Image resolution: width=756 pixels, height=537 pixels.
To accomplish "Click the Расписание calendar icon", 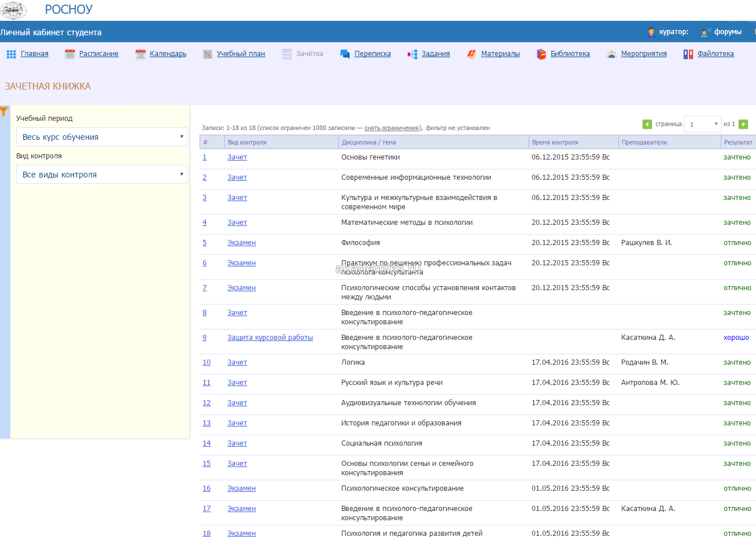I will click(x=70, y=54).
